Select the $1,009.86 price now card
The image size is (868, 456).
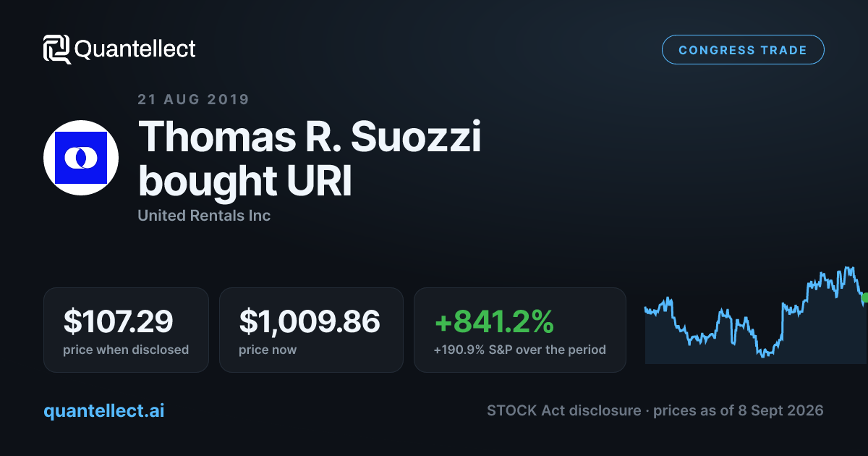pyautogui.click(x=311, y=330)
